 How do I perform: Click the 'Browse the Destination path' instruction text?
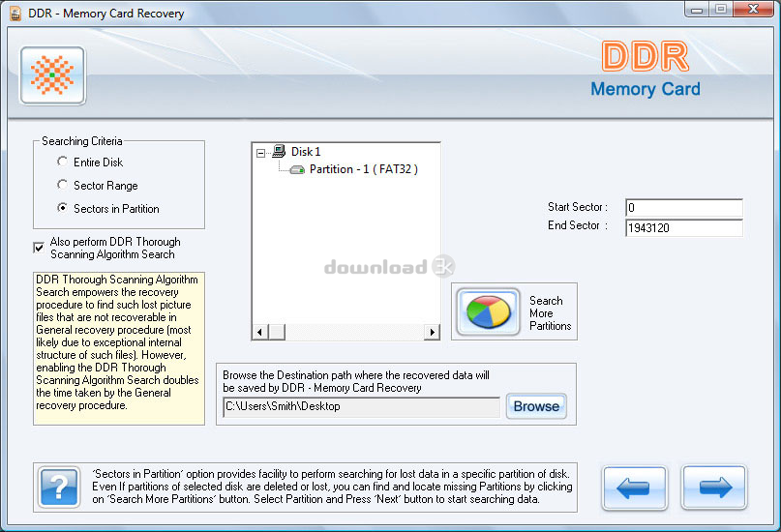[x=355, y=382]
